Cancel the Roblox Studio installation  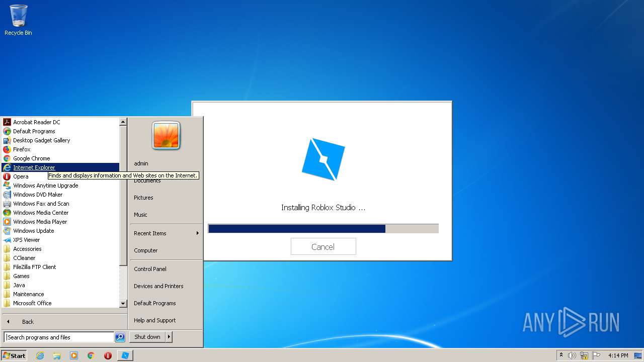pyautogui.click(x=323, y=247)
